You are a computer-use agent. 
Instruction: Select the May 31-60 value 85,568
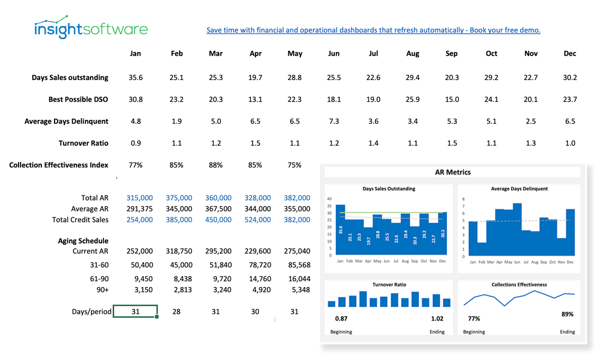[x=299, y=265]
